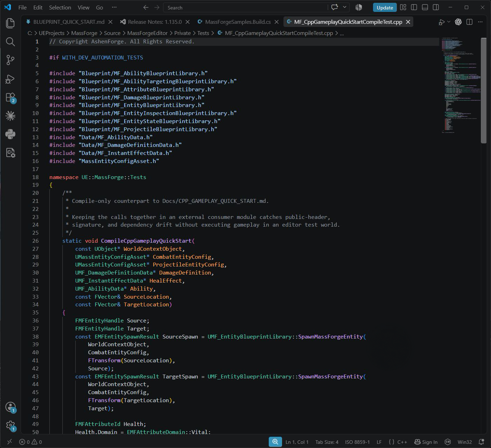
Task: Switch to BLUEPRINT_QUICK_START.md tab
Action: pyautogui.click(x=69, y=22)
